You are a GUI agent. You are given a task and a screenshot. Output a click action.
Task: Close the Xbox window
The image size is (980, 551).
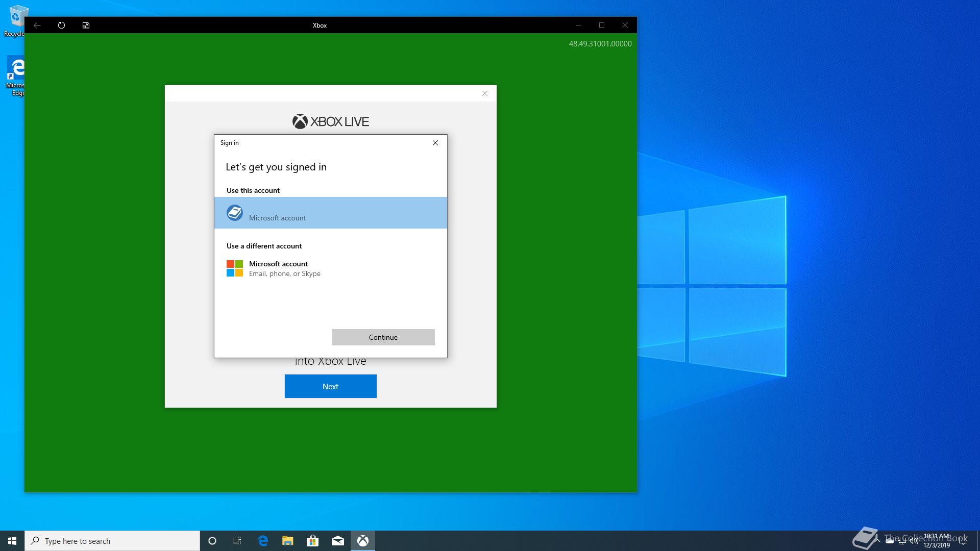[625, 25]
